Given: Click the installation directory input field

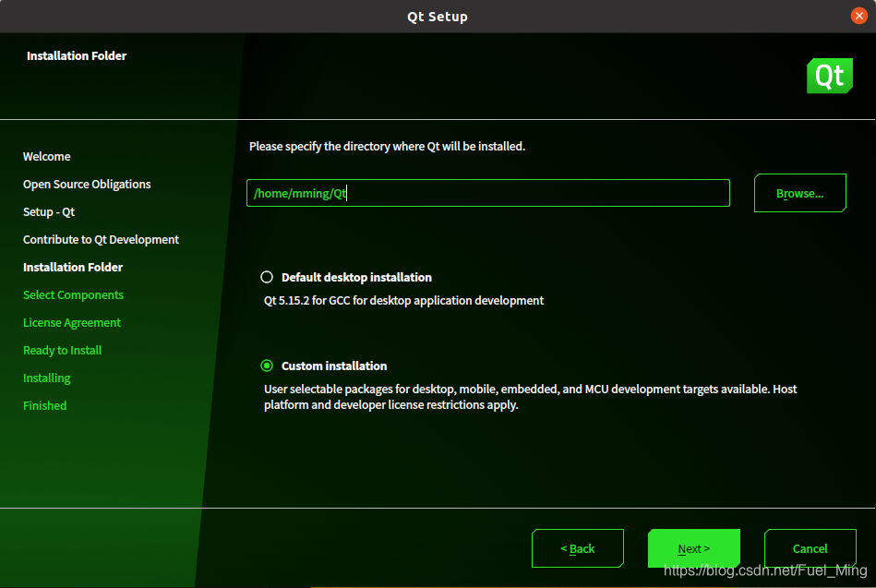Looking at the screenshot, I should (487, 193).
